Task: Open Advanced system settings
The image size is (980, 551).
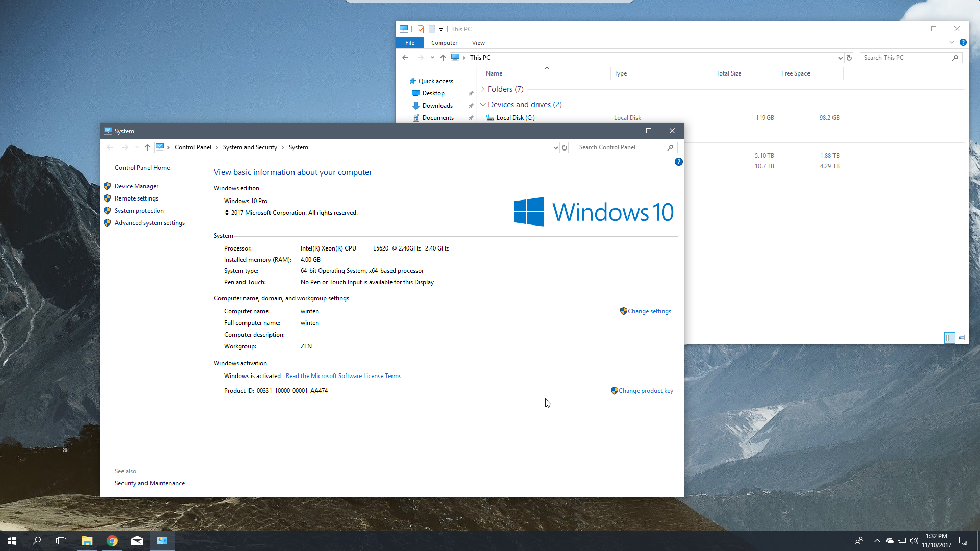Action: [x=150, y=223]
